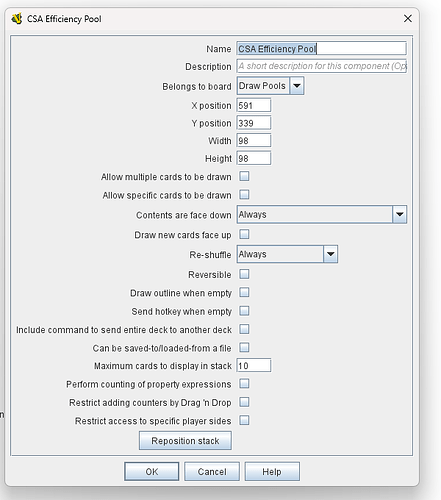Viewport: 441px width, 500px height.
Task: Enable Allow multiple cards to be drawn
Action: (244, 176)
